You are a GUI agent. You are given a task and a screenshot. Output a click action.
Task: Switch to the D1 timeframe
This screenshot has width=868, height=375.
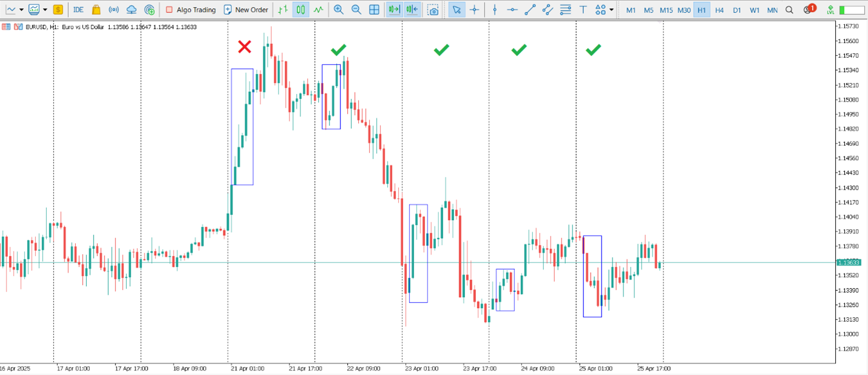736,10
